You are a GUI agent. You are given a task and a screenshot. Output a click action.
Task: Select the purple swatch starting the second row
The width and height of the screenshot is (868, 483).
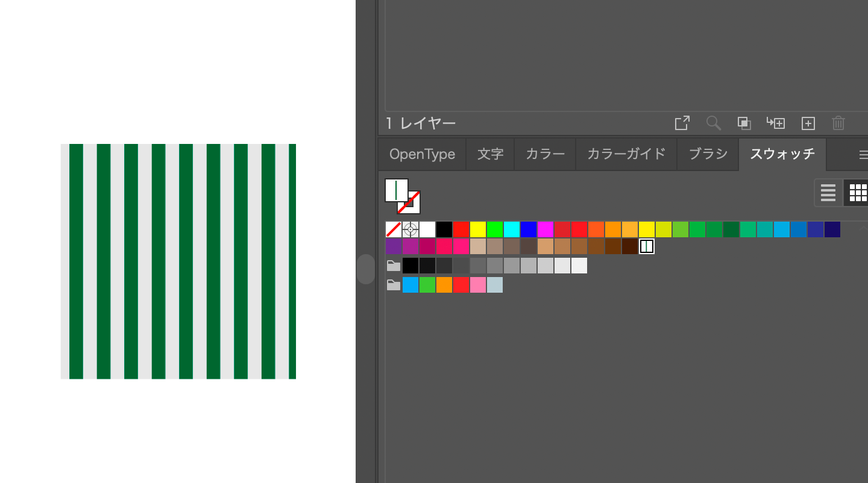[393, 246]
